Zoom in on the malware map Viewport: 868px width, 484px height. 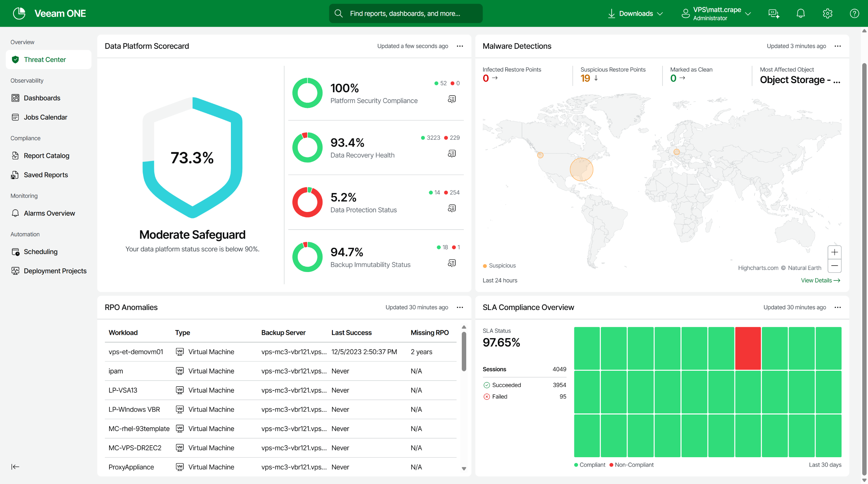point(834,252)
